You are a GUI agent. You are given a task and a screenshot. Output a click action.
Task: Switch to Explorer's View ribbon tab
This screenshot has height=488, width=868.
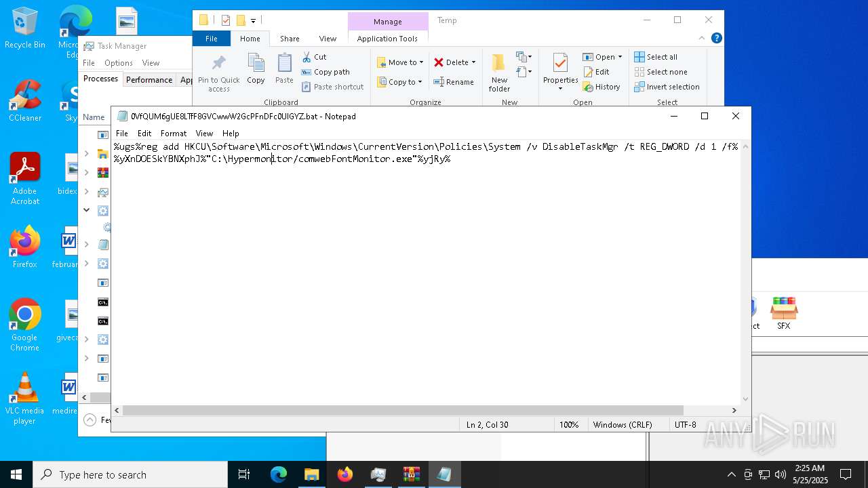tap(328, 39)
